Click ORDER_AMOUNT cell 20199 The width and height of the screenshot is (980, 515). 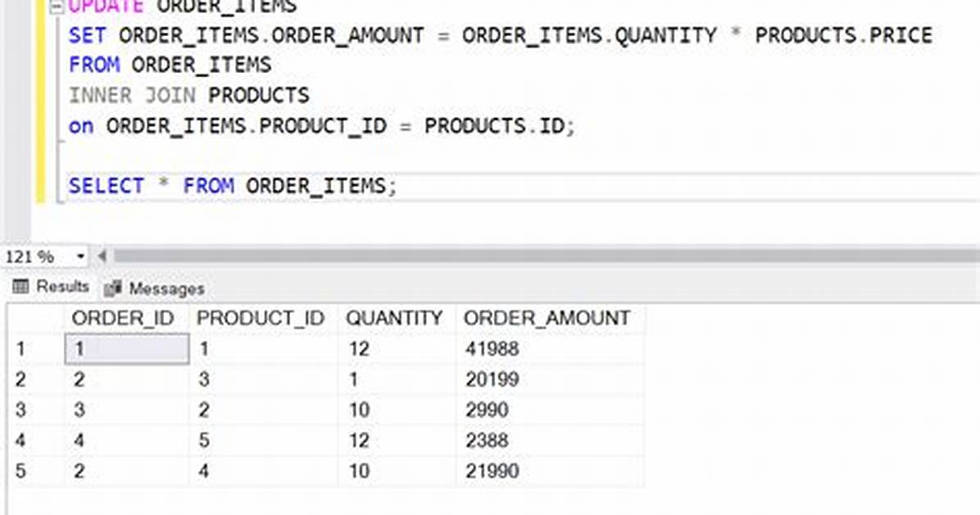[550, 379]
